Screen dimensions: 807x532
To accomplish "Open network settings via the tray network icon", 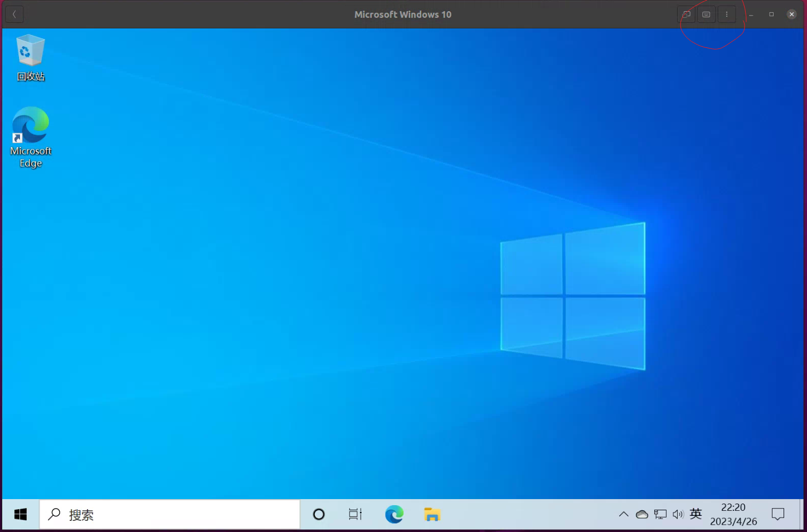I will coord(660,514).
